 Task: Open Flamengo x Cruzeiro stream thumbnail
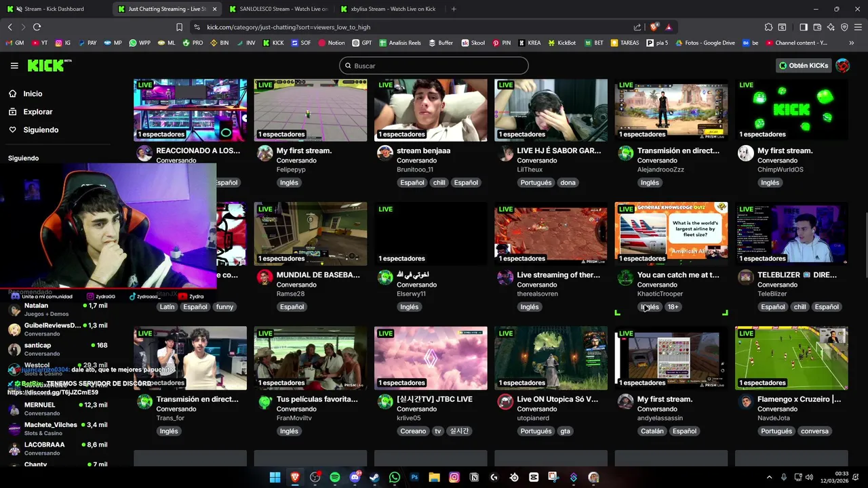[791, 358]
